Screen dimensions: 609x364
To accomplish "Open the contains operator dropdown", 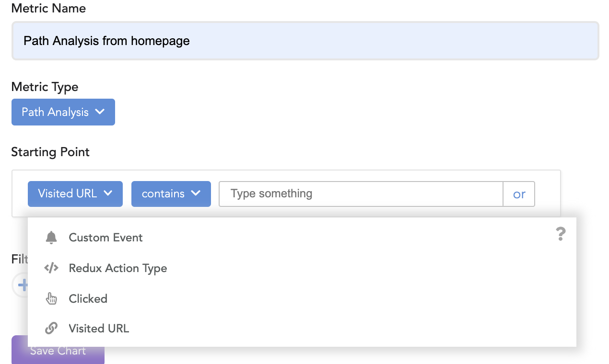I will 171,193.
